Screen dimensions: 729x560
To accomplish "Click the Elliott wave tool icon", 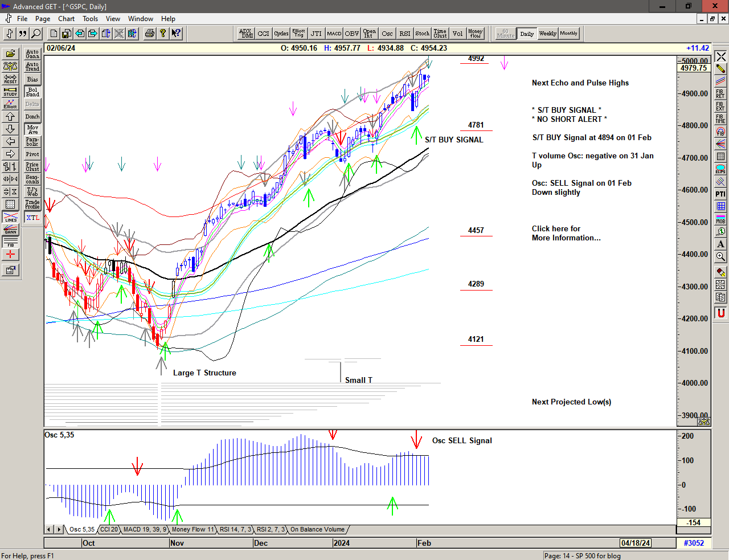I will pyautogui.click(x=10, y=104).
